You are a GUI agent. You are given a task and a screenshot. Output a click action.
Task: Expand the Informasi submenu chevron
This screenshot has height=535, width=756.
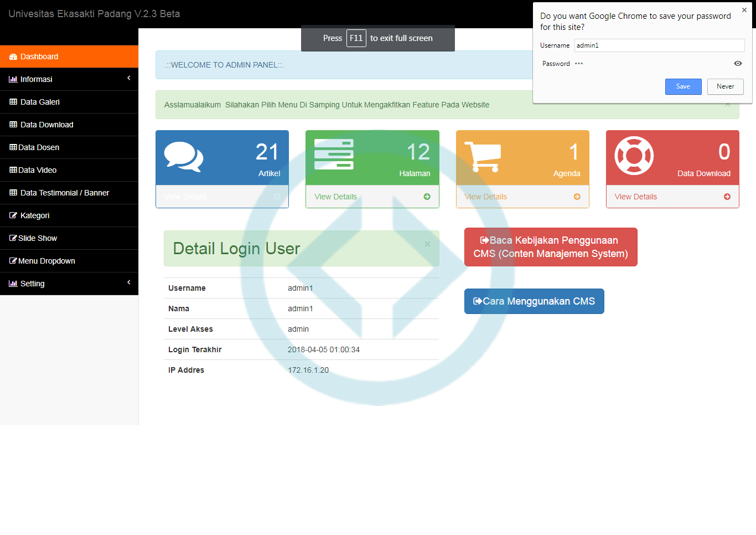(128, 79)
